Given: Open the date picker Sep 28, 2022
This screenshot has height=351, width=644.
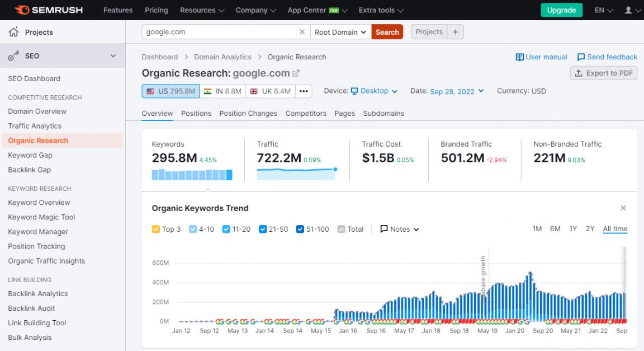Looking at the screenshot, I should 457,91.
